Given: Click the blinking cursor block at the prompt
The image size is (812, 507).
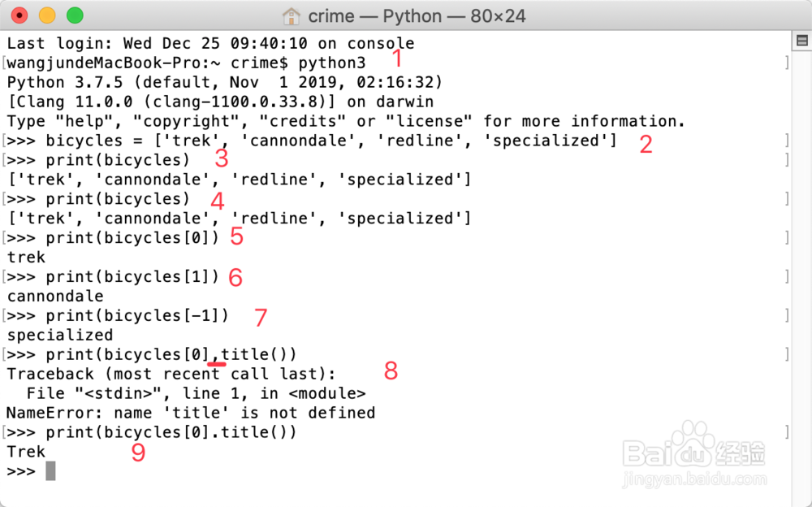Looking at the screenshot, I should 50,471.
